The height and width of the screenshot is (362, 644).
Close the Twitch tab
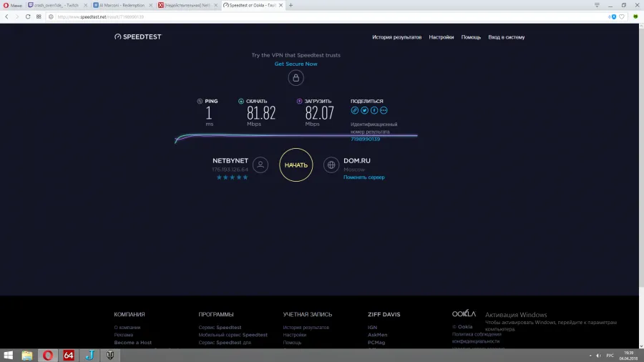[x=85, y=5]
